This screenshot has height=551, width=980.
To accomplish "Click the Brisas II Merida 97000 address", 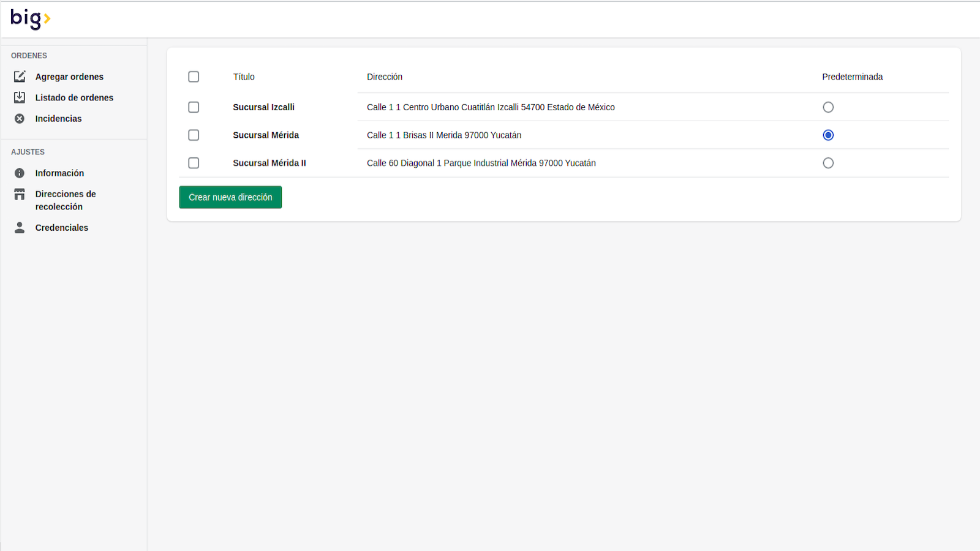I will click(x=444, y=135).
